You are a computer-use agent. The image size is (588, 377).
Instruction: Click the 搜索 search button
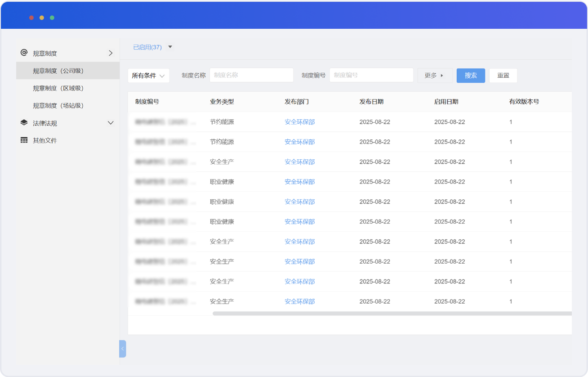tap(471, 76)
